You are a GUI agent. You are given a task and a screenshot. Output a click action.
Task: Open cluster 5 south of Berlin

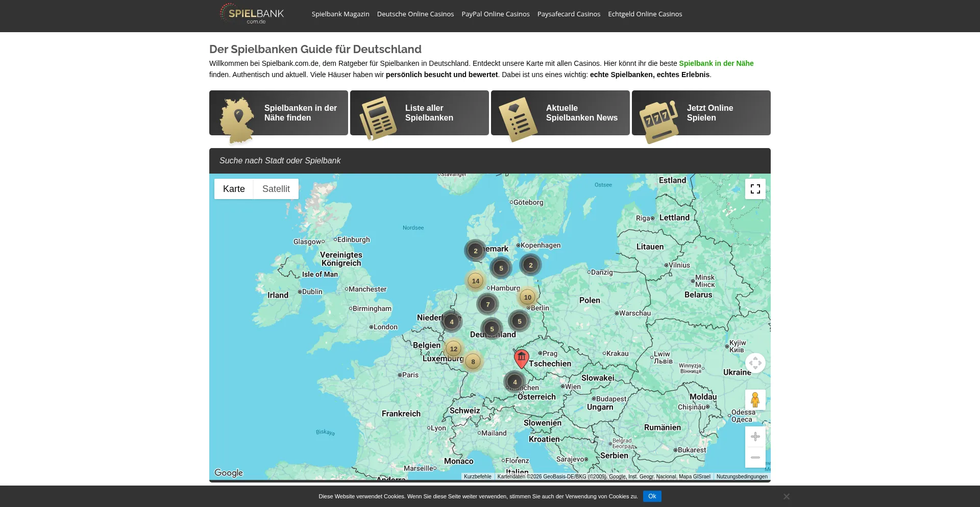[520, 321]
